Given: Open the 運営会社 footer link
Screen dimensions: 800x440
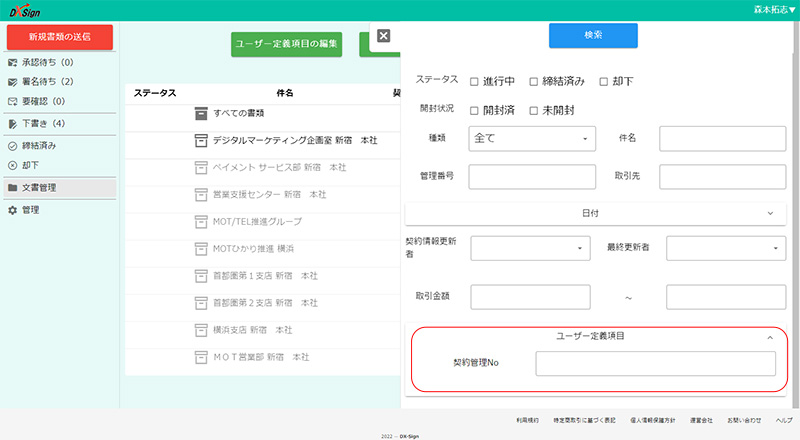Looking at the screenshot, I should [701, 420].
